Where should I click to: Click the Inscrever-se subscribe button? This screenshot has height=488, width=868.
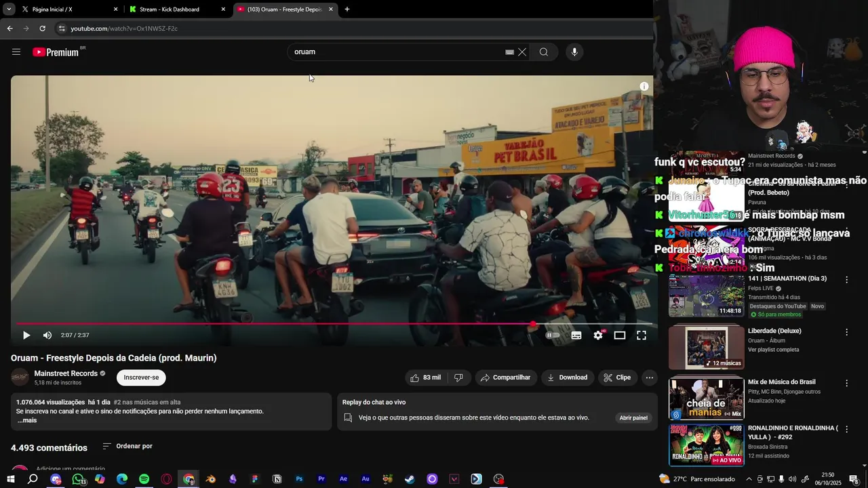point(141,378)
